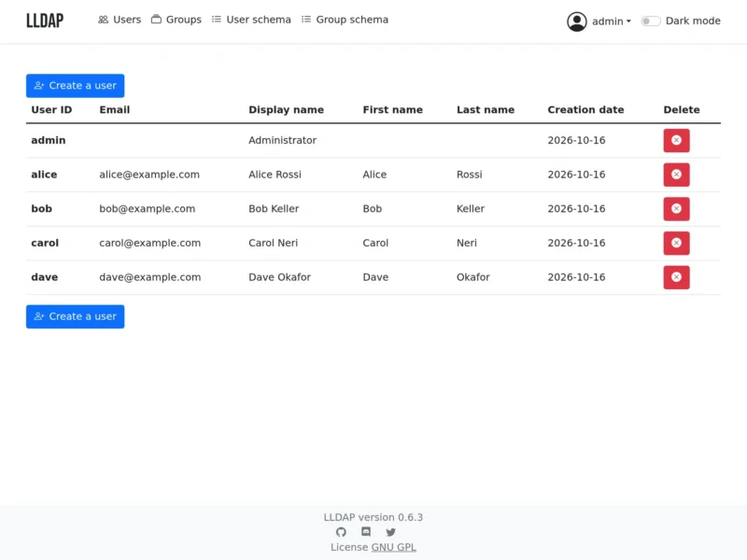This screenshot has height=560, width=747.
Task: Click the bob@example.com email cell
Action: (x=148, y=209)
